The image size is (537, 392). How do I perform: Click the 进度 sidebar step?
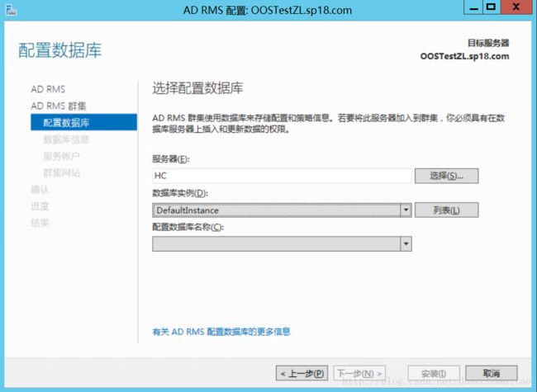(x=40, y=206)
